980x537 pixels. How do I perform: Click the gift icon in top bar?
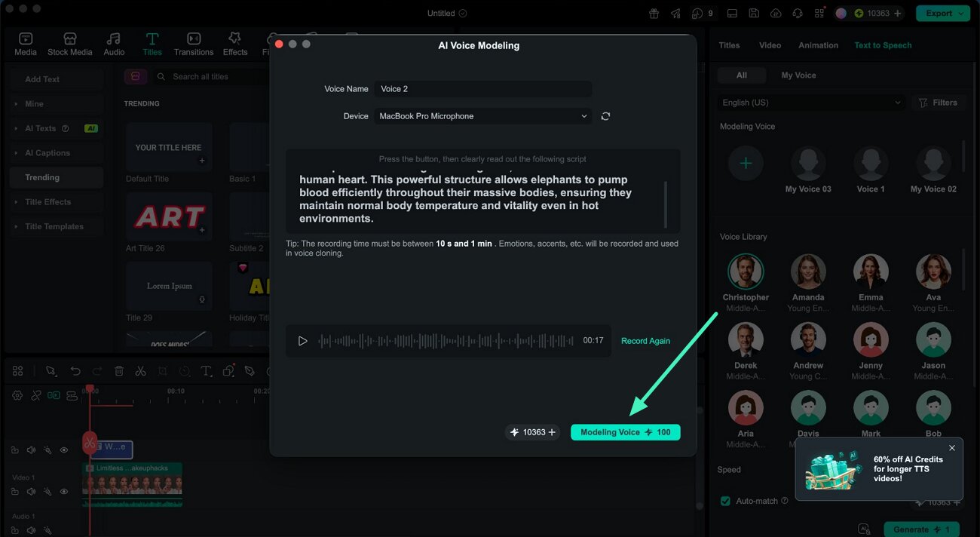click(654, 13)
